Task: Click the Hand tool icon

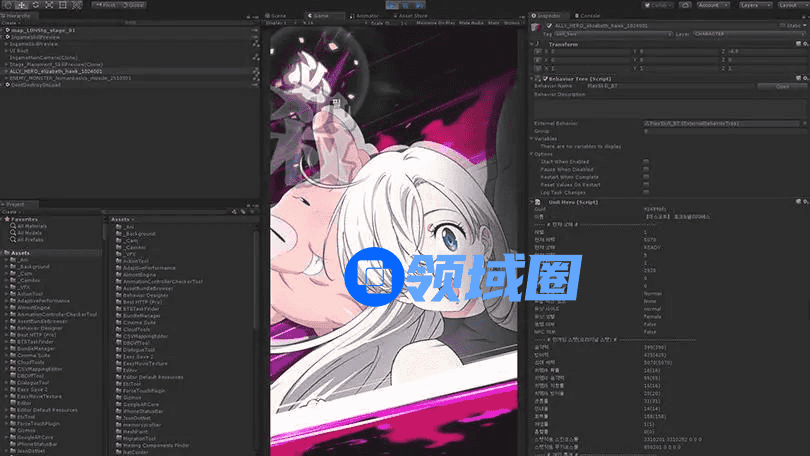Action: click(x=8, y=5)
